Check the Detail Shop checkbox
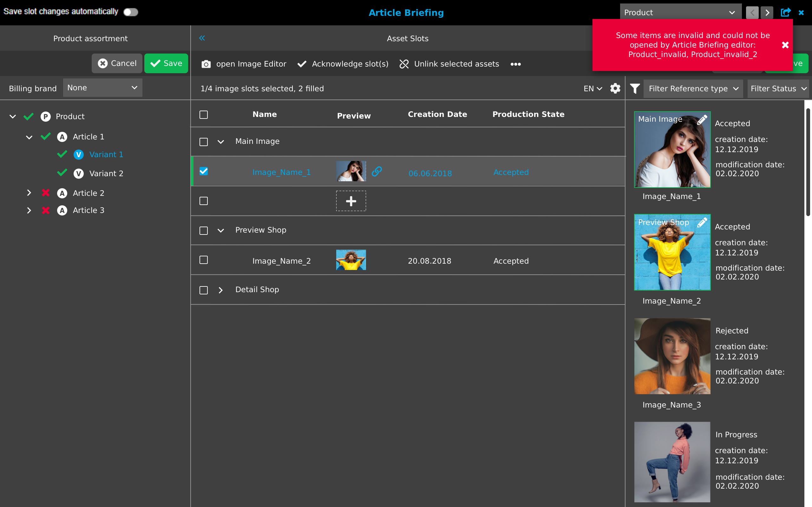This screenshot has width=812, height=507. 204,290
